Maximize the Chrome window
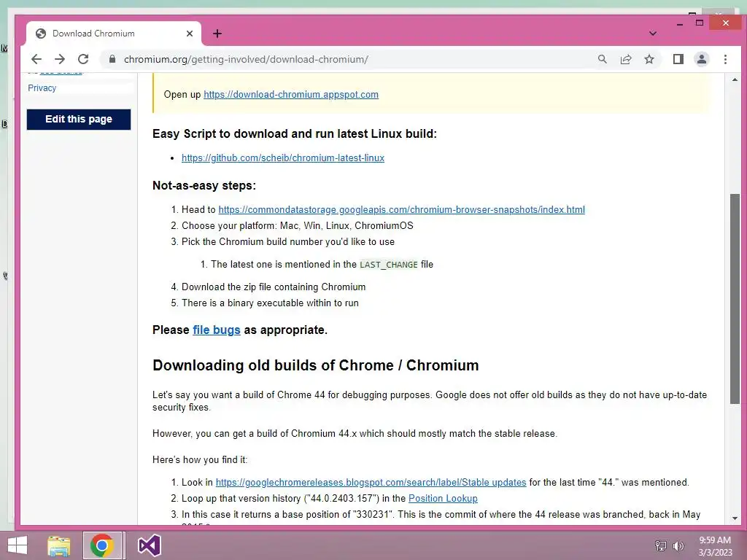Viewport: 747px width, 560px height. [x=700, y=23]
